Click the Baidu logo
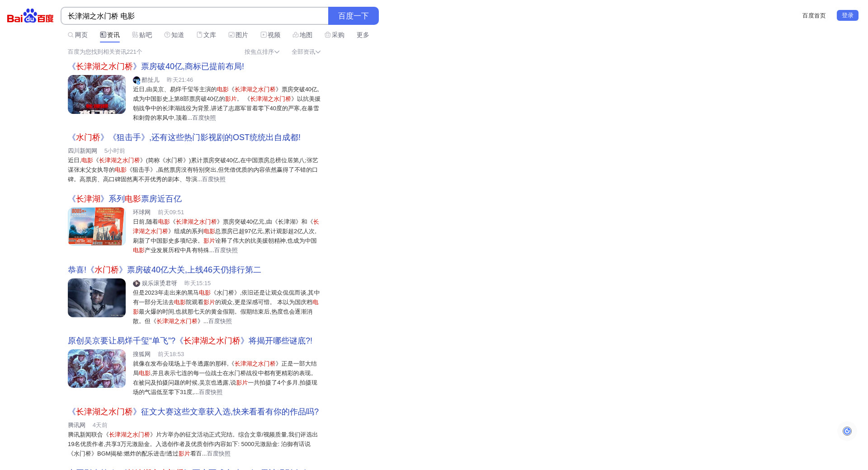The width and height of the screenshot is (868, 470). pyautogui.click(x=30, y=16)
